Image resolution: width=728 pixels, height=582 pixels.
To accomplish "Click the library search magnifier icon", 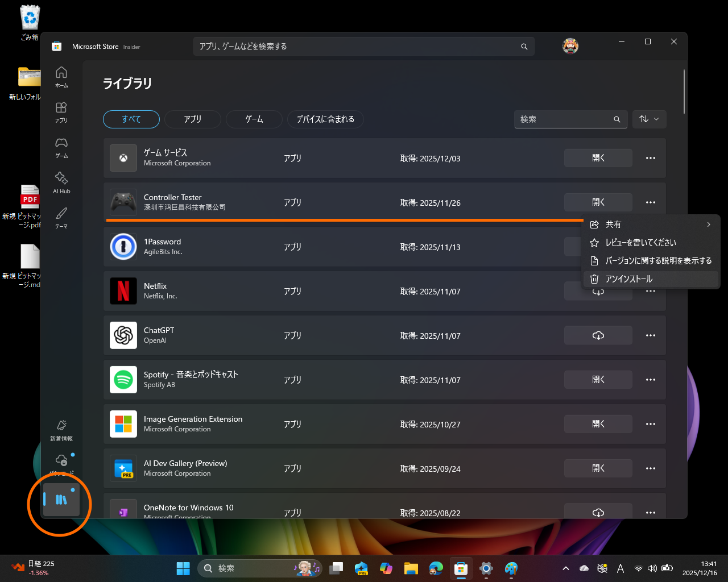I will point(617,119).
